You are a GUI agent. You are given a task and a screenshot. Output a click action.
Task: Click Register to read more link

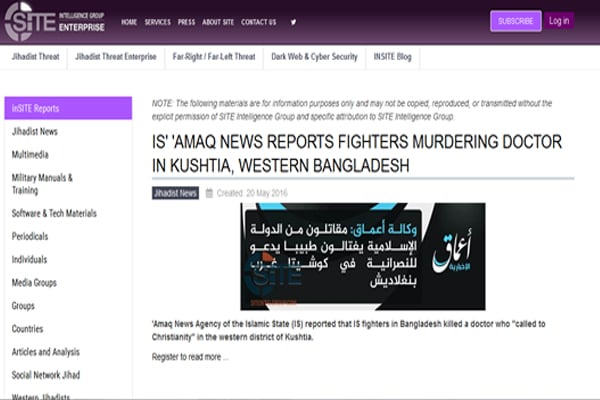coord(190,357)
